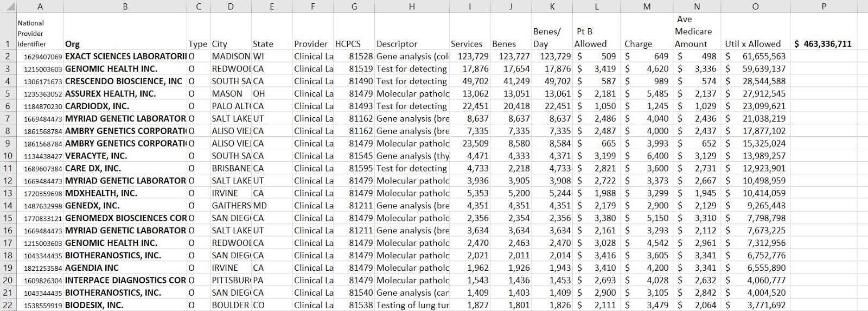Click the 'National Provider Identifier' header cell
The height and width of the screenshot is (311, 868).
(40, 31)
